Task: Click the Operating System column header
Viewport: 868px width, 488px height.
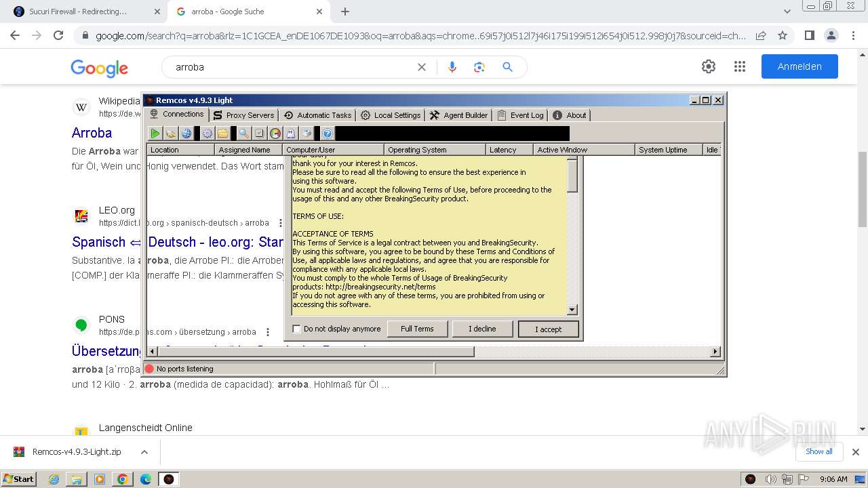Action: (x=435, y=150)
